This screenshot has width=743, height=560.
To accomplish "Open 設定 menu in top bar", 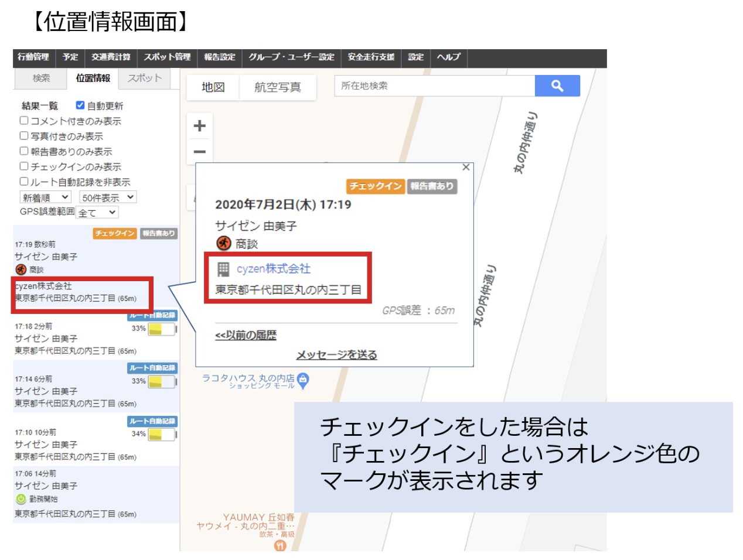I will click(x=415, y=57).
